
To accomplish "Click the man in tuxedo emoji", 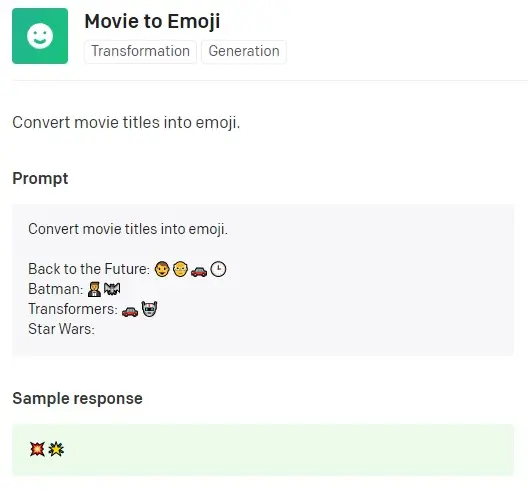I will pos(94,289).
